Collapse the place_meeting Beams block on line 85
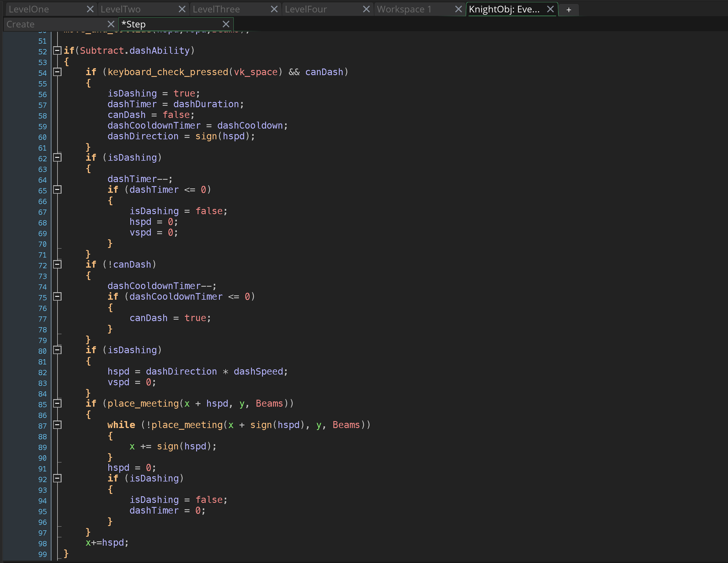 57,403
